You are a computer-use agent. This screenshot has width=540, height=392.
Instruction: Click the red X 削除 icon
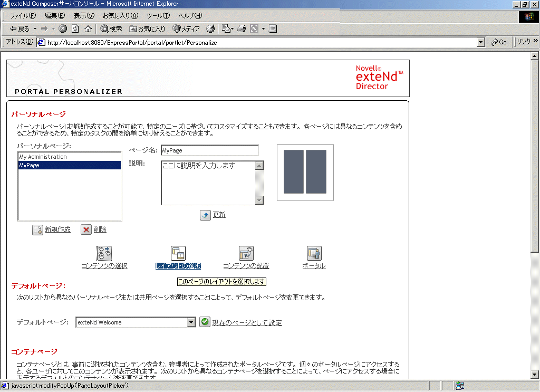coord(86,230)
